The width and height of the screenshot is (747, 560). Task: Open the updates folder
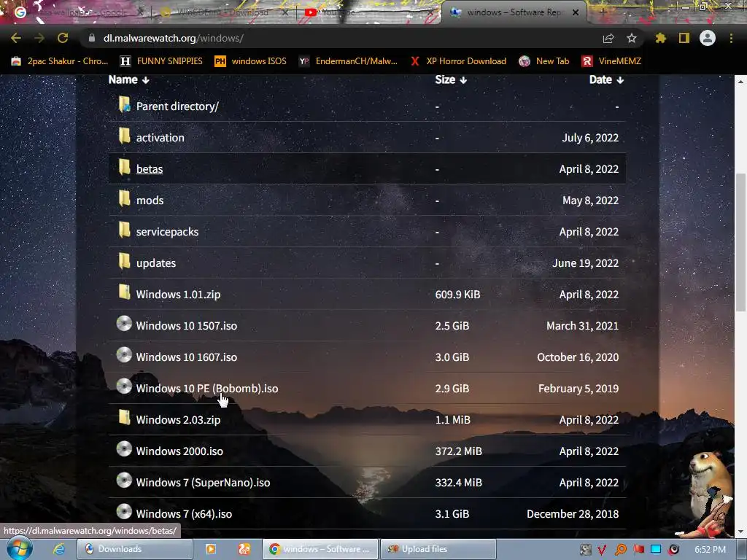point(156,263)
